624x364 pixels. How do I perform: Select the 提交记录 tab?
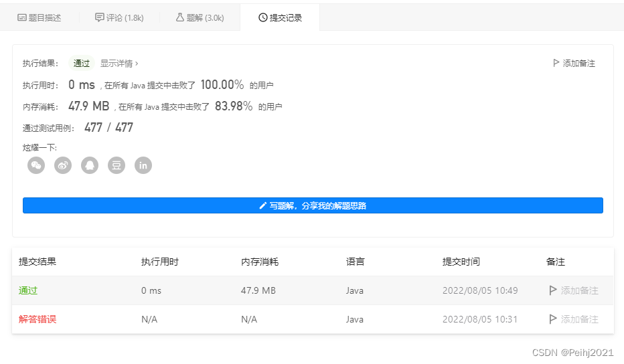pyautogui.click(x=280, y=17)
